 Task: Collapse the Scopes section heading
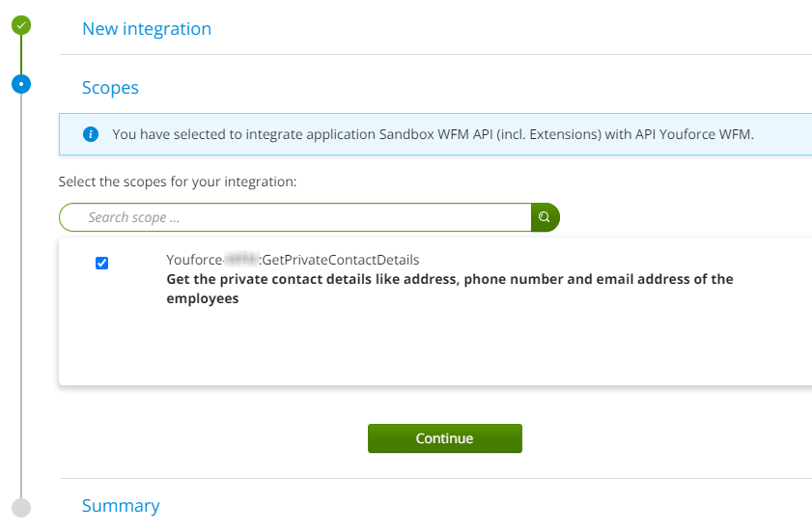coord(110,88)
